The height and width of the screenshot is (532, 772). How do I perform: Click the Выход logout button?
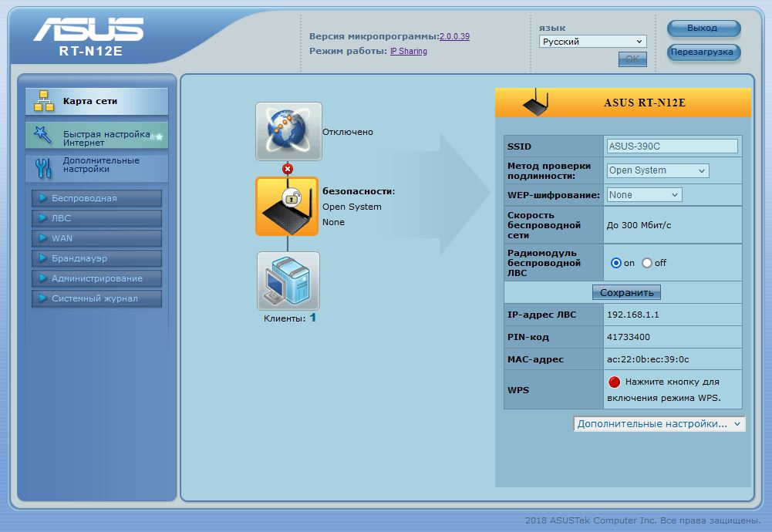click(703, 28)
